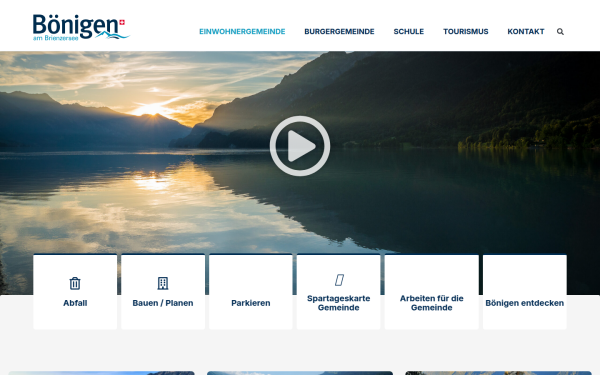Open Arbeiten für die Gemeinde tile
This screenshot has width=600, height=375.
[432, 292]
